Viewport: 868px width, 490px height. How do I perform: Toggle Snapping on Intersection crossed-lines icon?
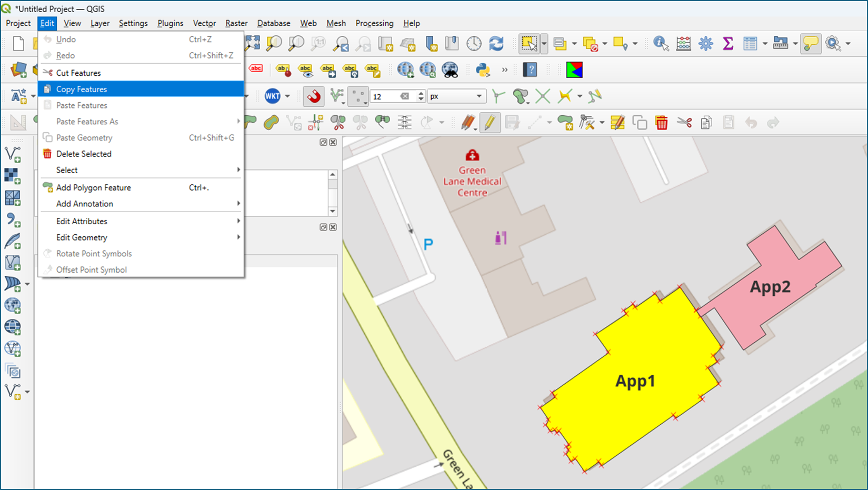tap(543, 96)
